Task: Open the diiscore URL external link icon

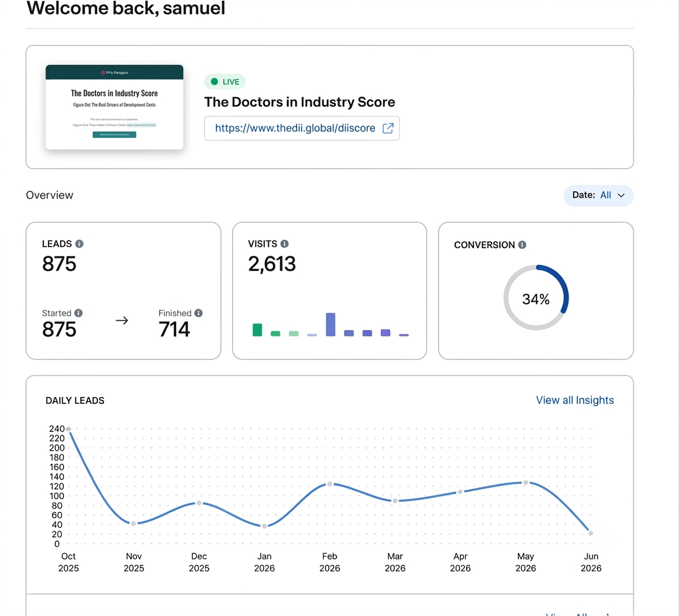Action: tap(388, 128)
